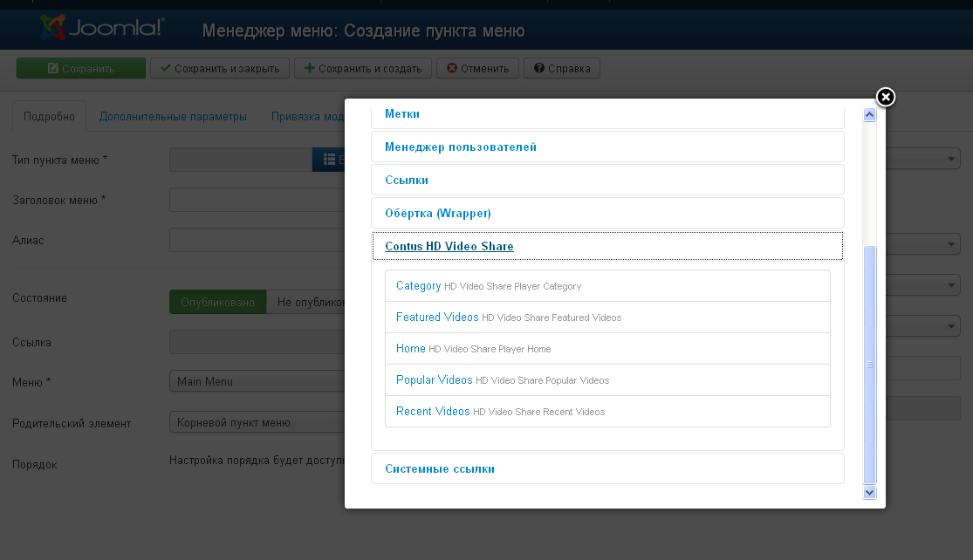Image resolution: width=973 pixels, height=560 pixels.
Task: Open the Справка help button
Action: coord(562,68)
